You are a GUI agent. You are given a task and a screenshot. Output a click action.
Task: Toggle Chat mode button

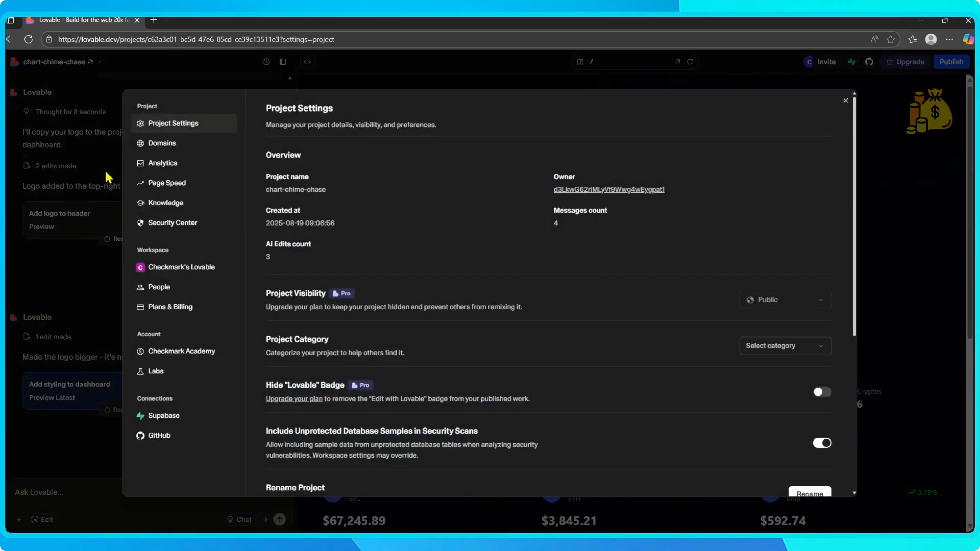[x=239, y=519]
